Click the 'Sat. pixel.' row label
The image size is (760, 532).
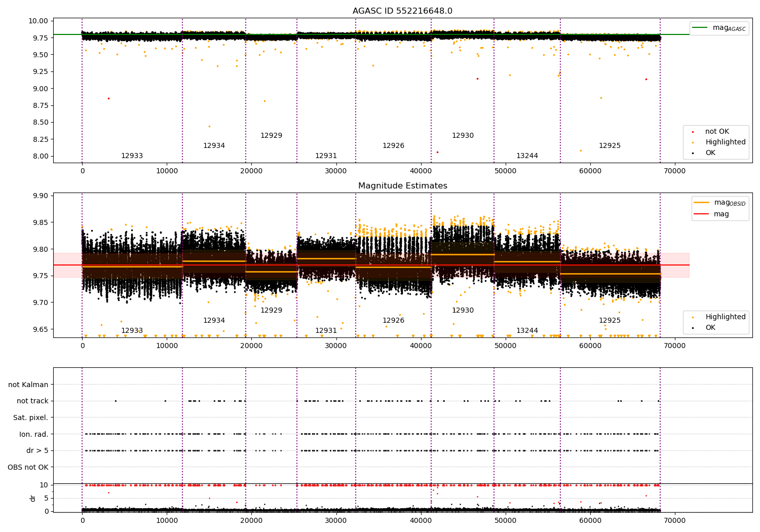[31, 418]
